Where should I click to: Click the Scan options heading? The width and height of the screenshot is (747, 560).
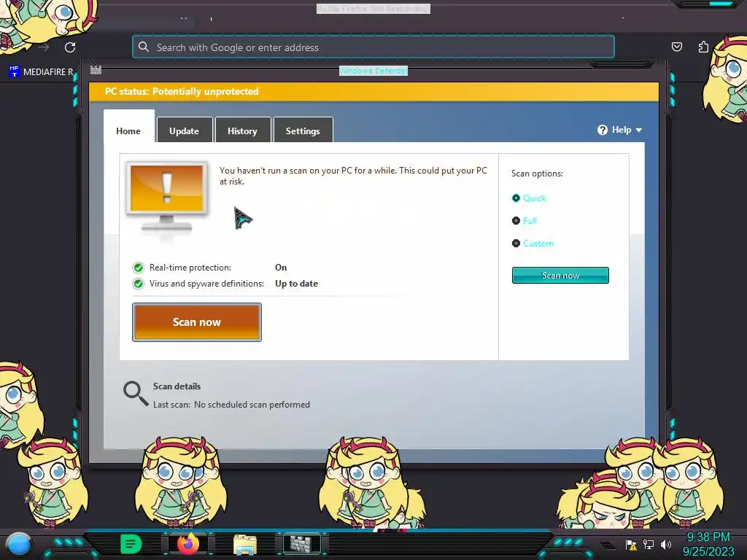538,174
